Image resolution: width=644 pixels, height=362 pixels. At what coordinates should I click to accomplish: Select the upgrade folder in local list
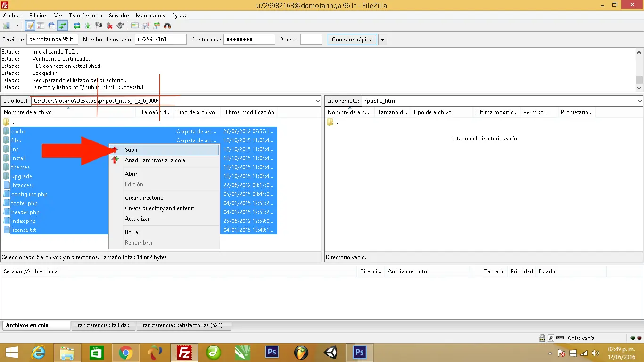(x=21, y=176)
